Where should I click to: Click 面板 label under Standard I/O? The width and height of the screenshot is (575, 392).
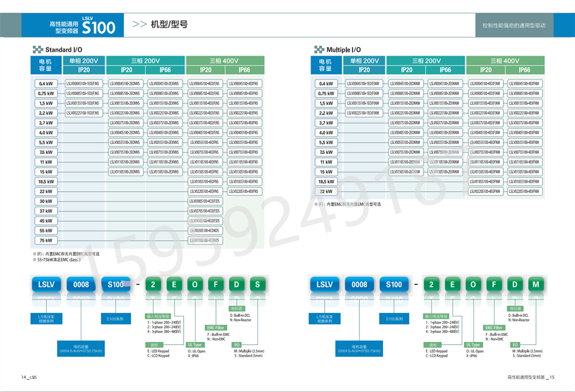154,345
